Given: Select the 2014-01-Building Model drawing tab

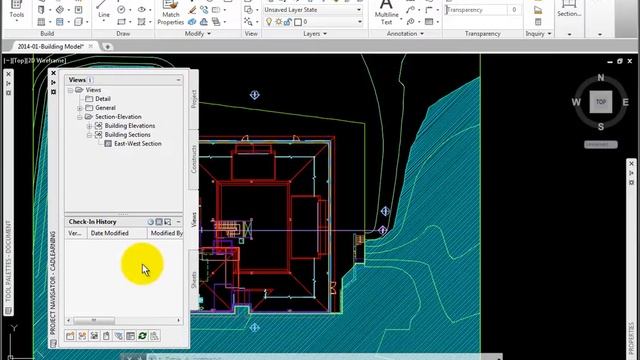Looking at the screenshot, I should pyautogui.click(x=51, y=47).
